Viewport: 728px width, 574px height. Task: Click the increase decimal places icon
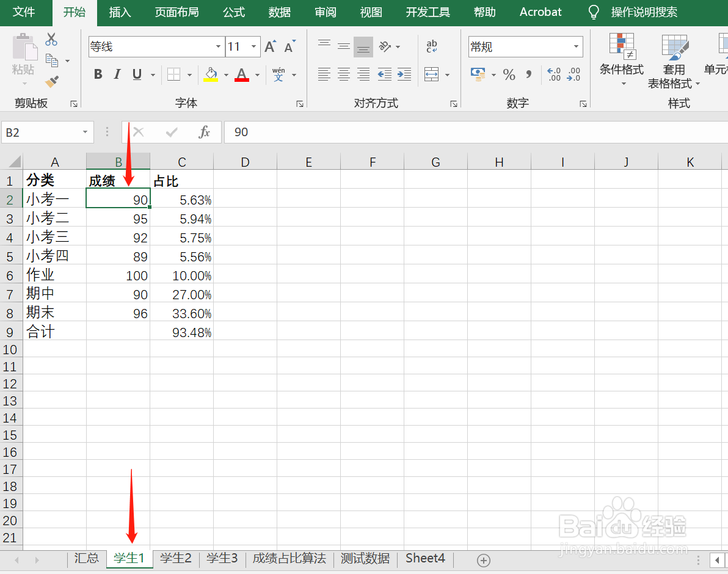(555, 74)
